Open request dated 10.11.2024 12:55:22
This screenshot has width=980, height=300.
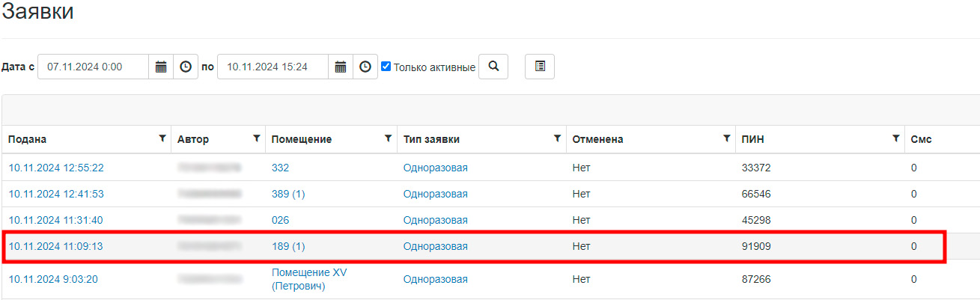tap(56, 168)
